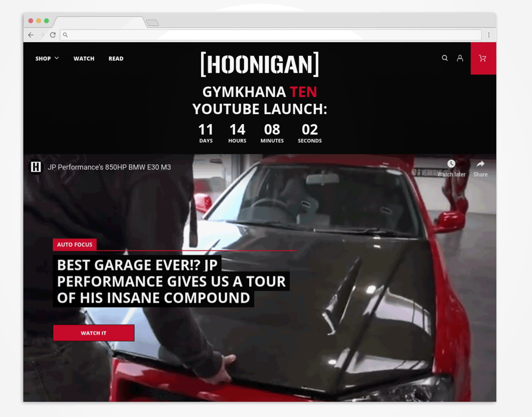Viewport: 532px width, 417px height.
Task: Open the red shopping cart
Action: click(483, 58)
